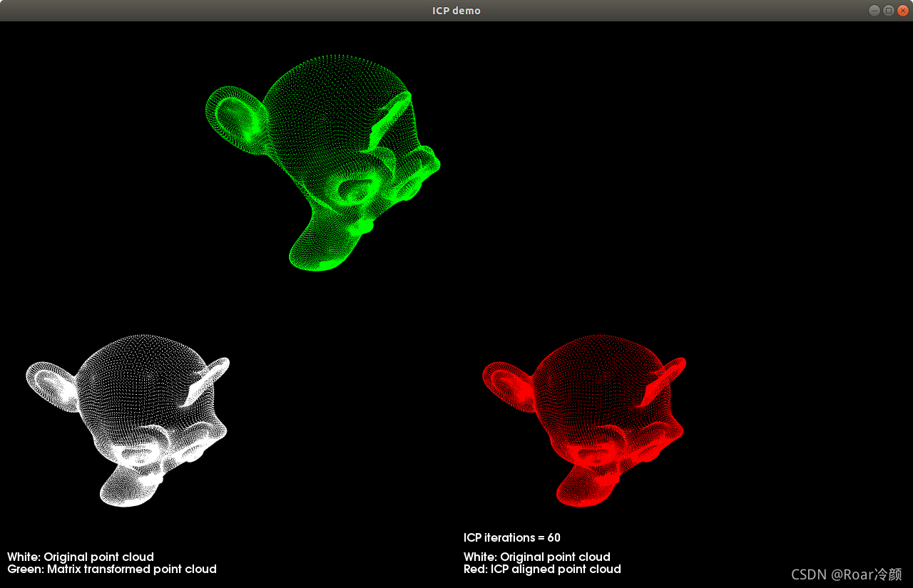
Task: Click "Red: ICP aligned point cloud" label
Action: 542,569
